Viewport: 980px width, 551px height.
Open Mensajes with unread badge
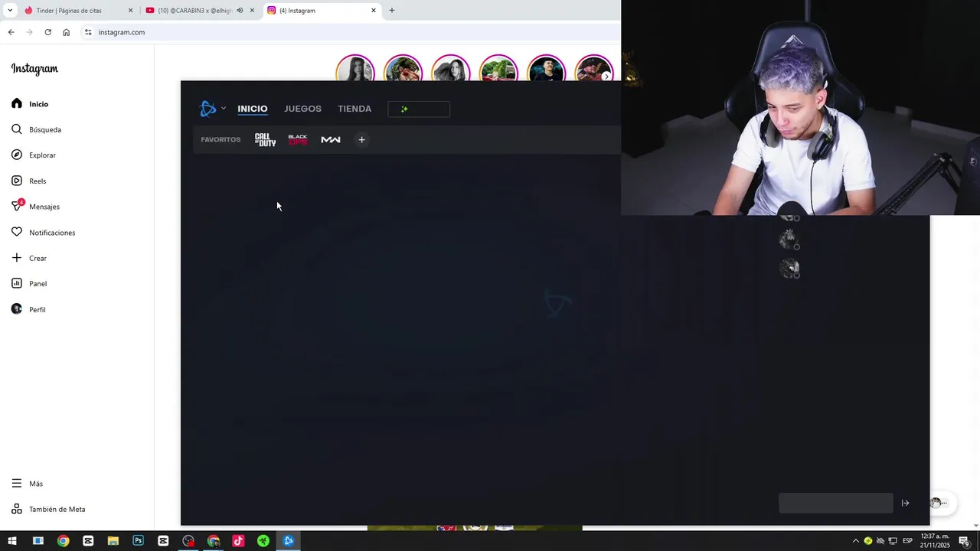coord(35,207)
